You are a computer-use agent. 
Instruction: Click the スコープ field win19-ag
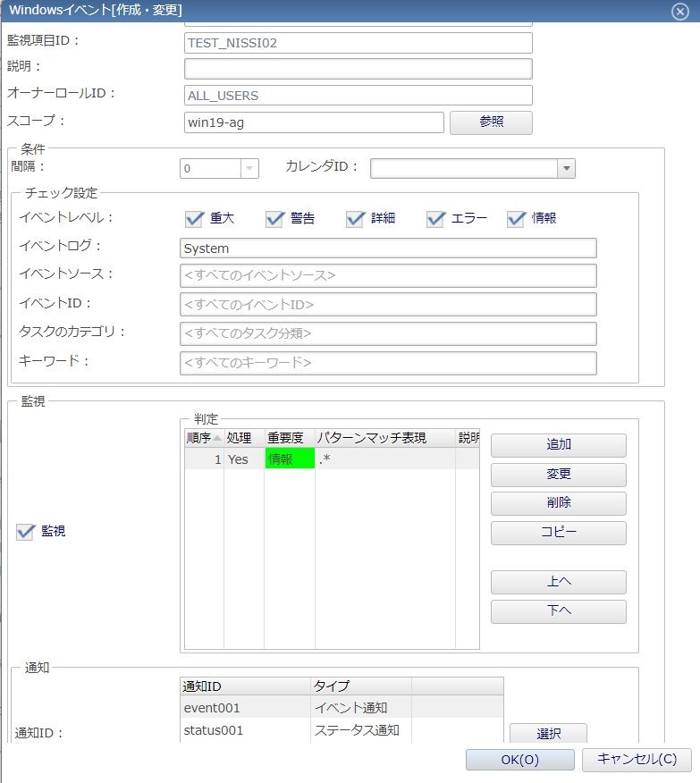tap(314, 122)
